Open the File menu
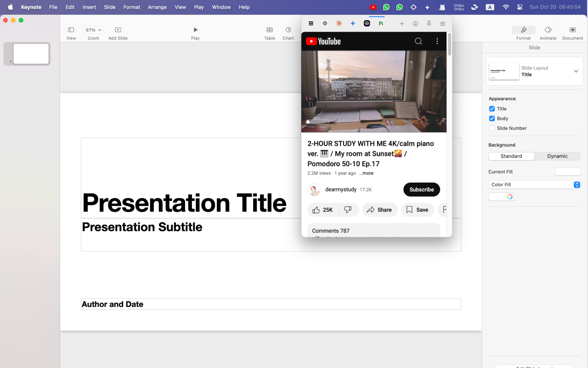588x368 pixels. point(53,7)
